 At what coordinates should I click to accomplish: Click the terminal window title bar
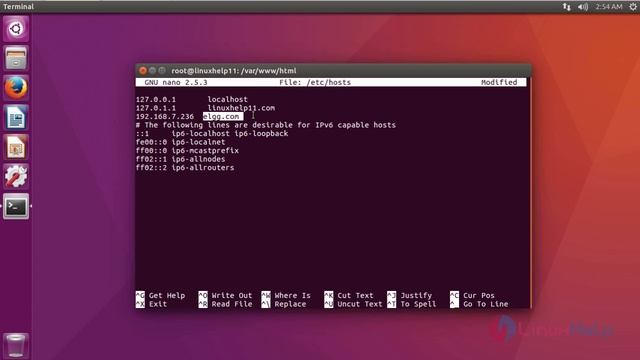333,71
